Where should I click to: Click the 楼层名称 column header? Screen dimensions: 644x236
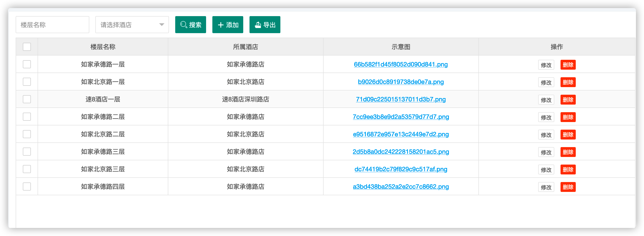[103, 47]
